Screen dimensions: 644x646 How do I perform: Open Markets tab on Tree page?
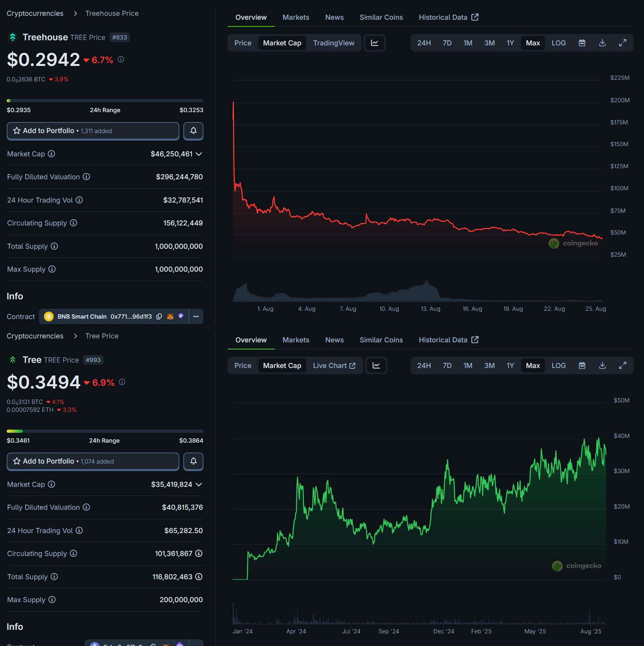[296, 340]
